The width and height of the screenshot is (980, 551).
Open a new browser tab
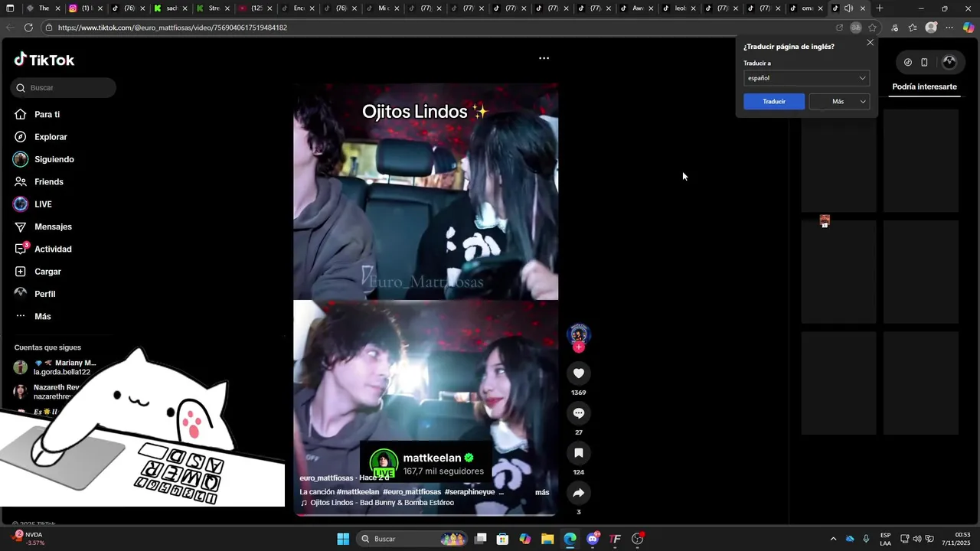(x=880, y=8)
